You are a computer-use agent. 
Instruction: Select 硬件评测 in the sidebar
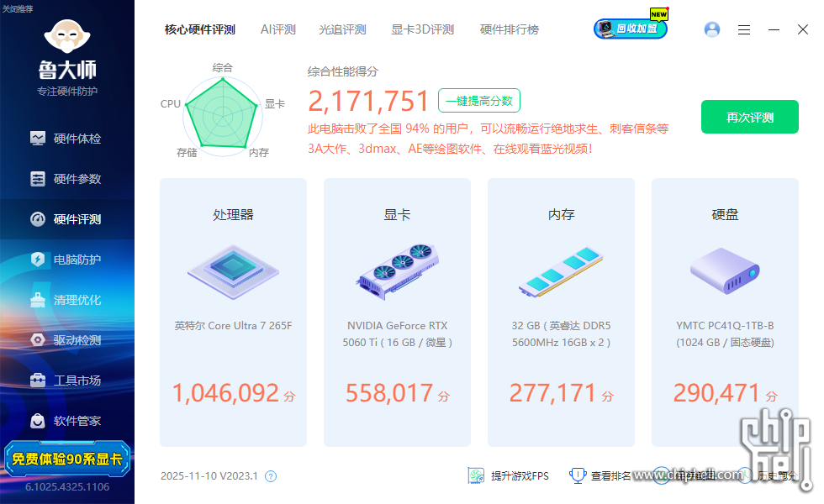[66, 219]
